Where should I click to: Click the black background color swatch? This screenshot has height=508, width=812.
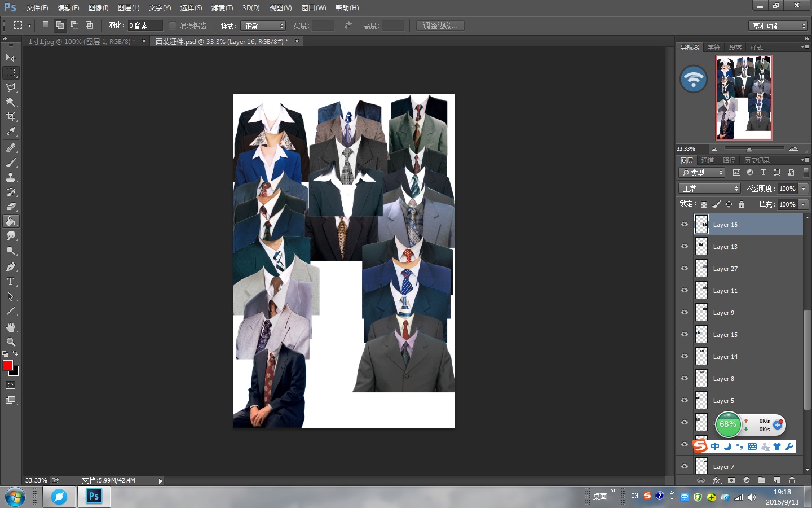point(15,372)
